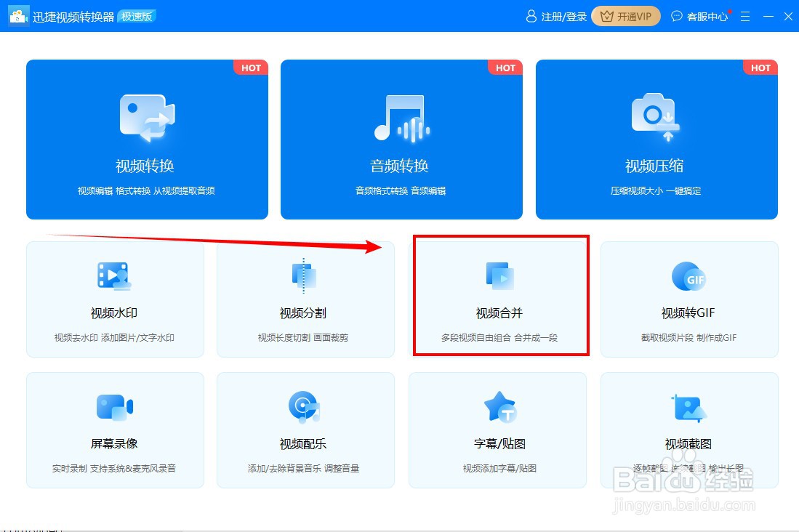This screenshot has height=532, width=799.
Task: Minimize the converter window
Action: pos(768,16)
